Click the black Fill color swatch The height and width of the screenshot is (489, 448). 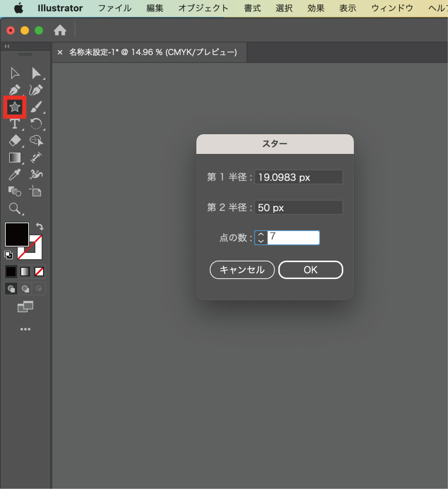coord(17,234)
